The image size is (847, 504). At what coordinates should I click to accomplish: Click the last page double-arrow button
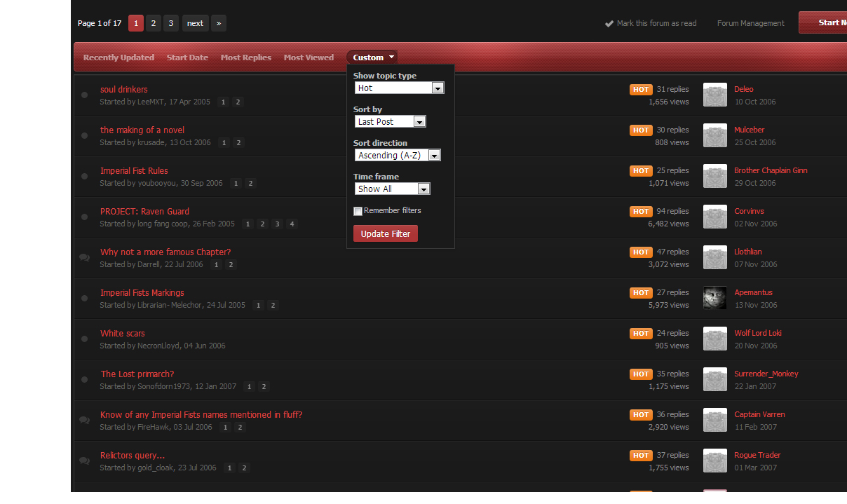[219, 24]
